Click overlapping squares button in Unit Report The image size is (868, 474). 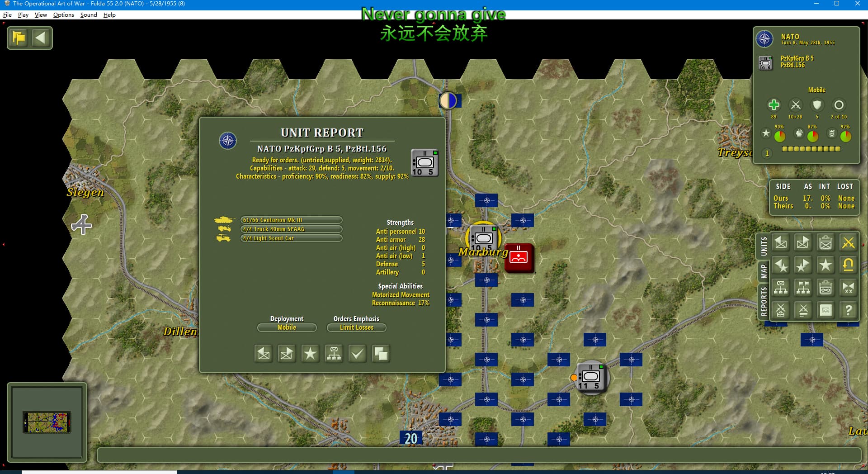pyautogui.click(x=381, y=354)
